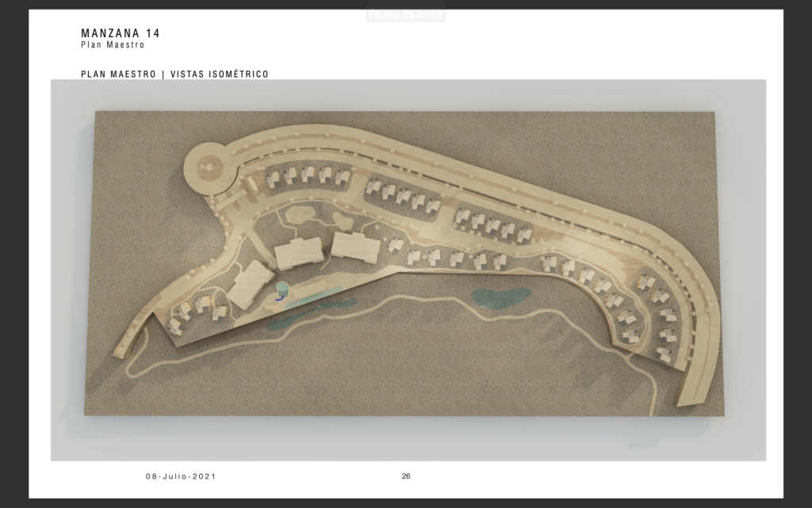Click the "MANZANA 14" document title
The width and height of the screenshot is (812, 508).
[121, 33]
